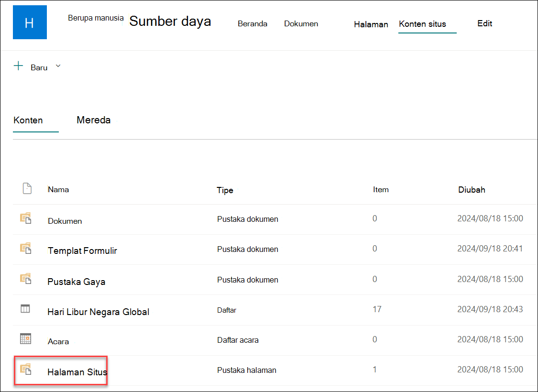Click the Sumber daya site title

coord(170,21)
